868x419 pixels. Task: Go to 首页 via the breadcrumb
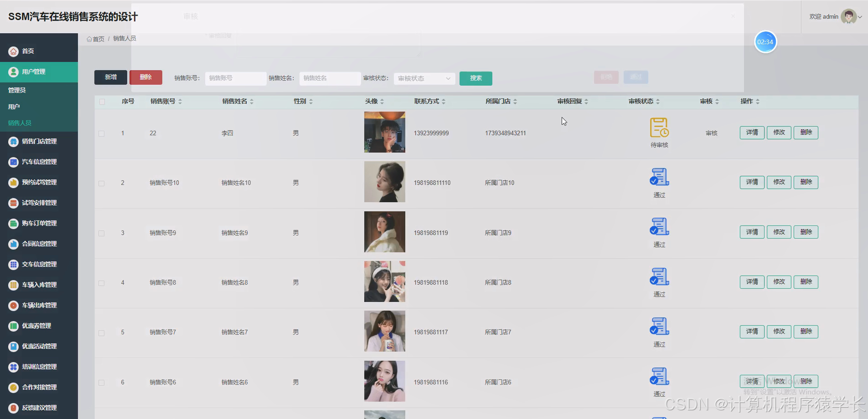click(x=96, y=39)
